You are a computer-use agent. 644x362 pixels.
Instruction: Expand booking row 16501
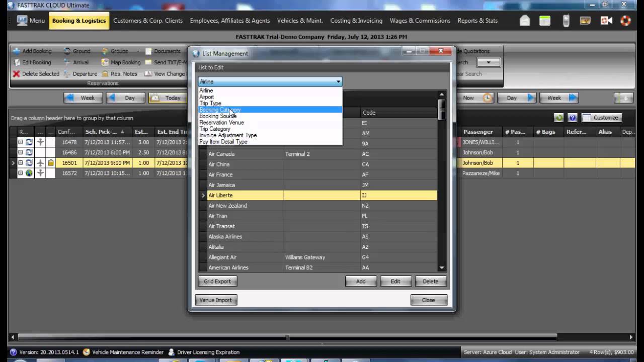point(21,163)
